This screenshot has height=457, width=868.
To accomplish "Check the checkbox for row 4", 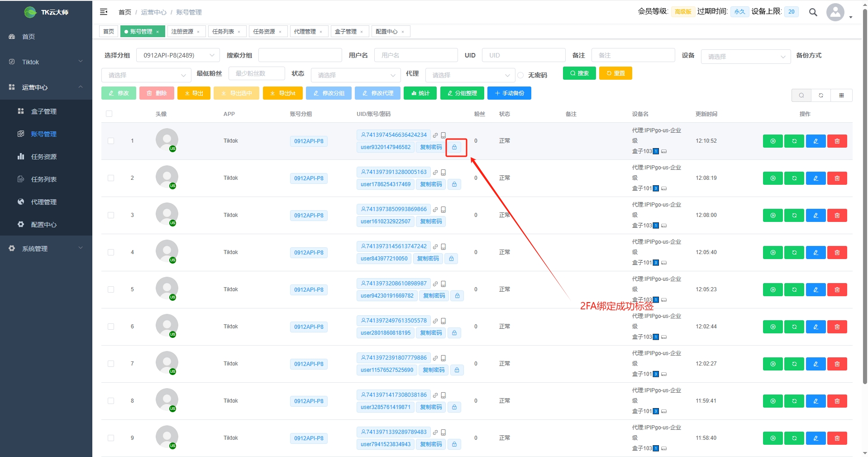I will tap(111, 252).
